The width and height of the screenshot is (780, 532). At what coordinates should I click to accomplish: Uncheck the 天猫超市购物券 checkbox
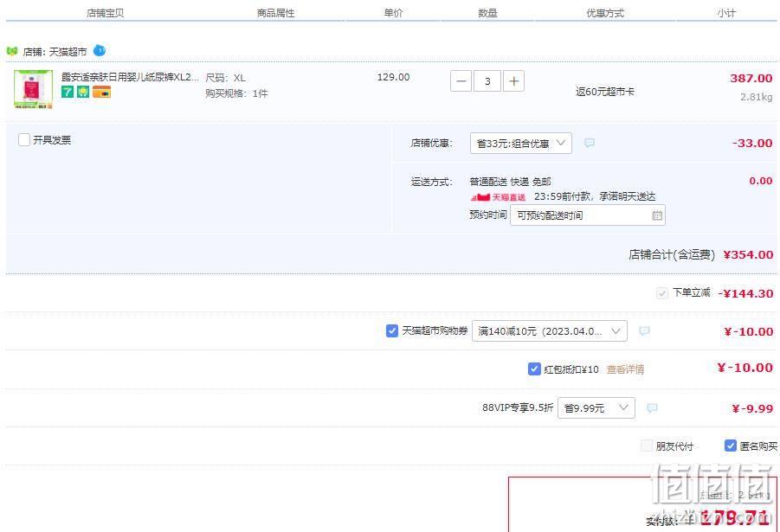coord(392,330)
